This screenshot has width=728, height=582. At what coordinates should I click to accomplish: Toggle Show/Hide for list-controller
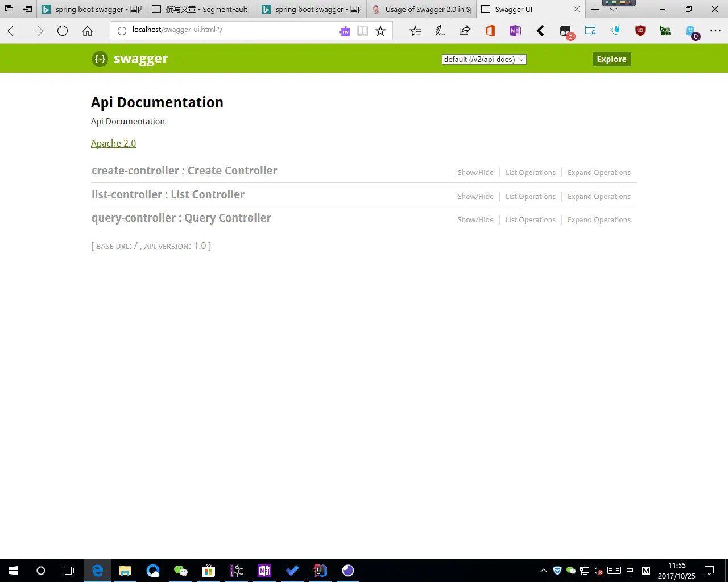[x=475, y=197]
